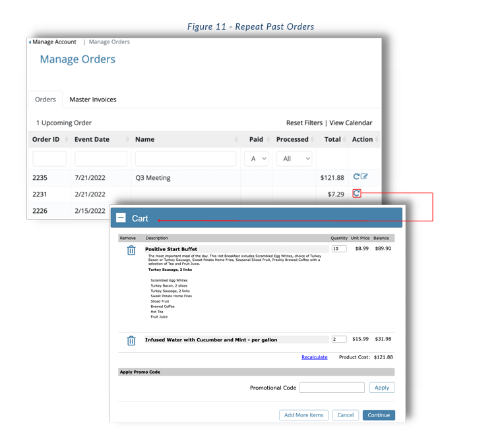Click the 1 Upcoming Order text
This screenshot has width=504, height=435.
tap(63, 123)
